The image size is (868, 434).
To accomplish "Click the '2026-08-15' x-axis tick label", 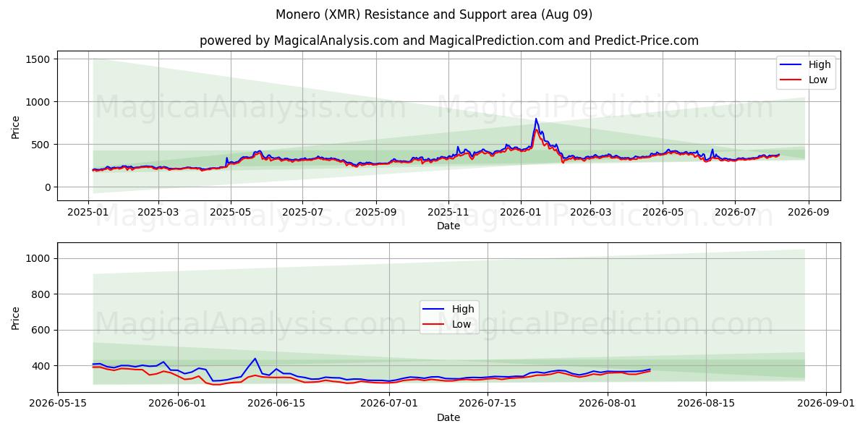I will pyautogui.click(x=706, y=404).
